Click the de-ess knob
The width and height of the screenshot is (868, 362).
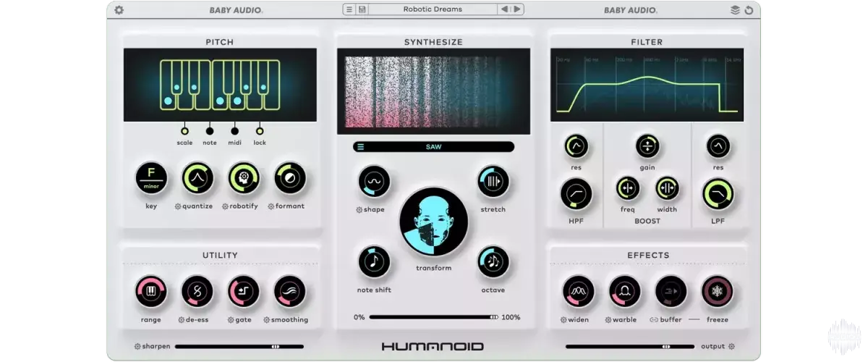(x=197, y=292)
